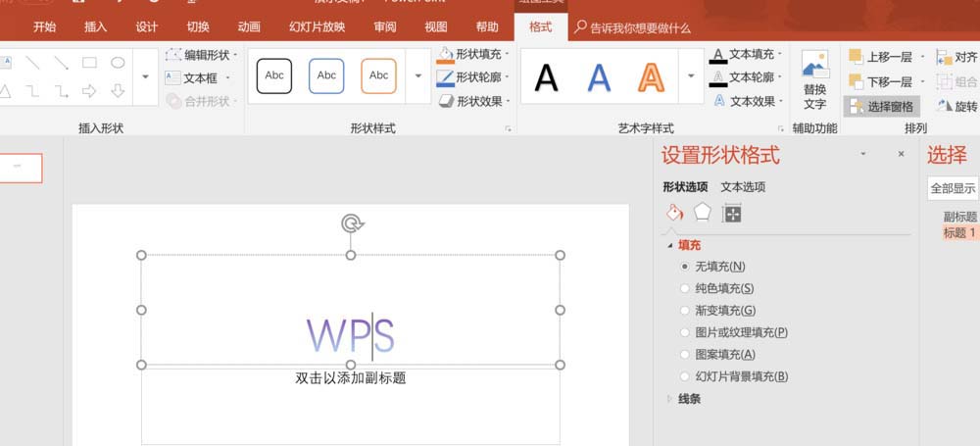The height and width of the screenshot is (446, 980).
Task: Apply the orange outlined A WordArt style
Action: coord(652,77)
